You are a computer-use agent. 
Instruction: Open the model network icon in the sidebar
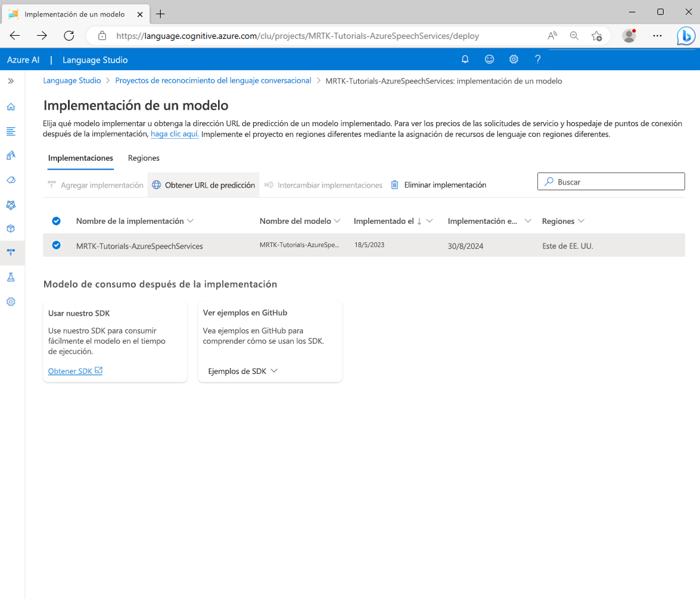click(11, 205)
